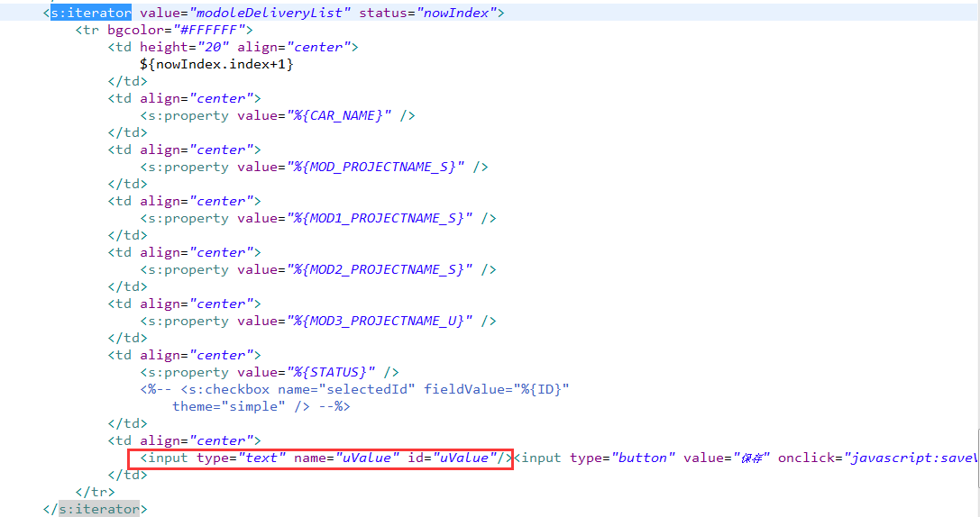This screenshot has height=517, width=980.
Task: Click the fieldValue="%{ID}" attribute
Action: 497,389
